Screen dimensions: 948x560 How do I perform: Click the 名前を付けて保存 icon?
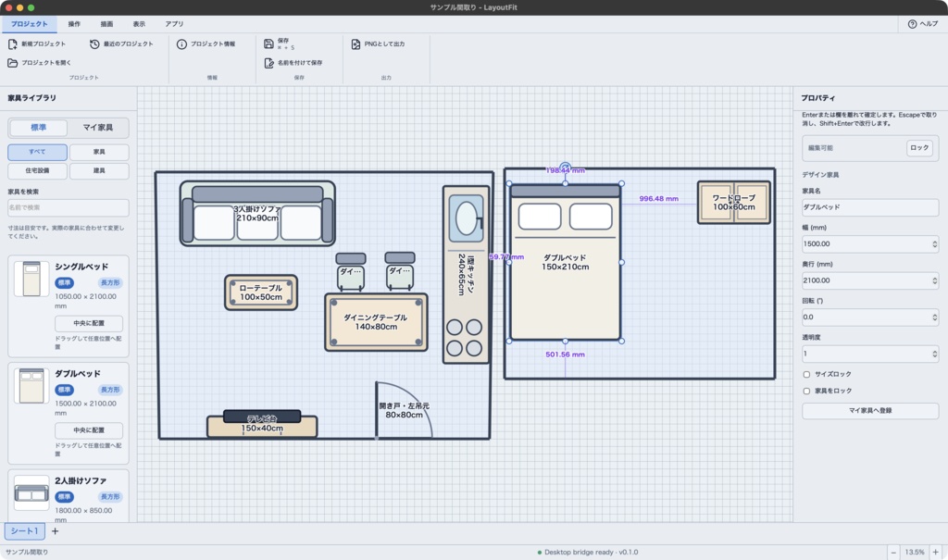click(x=268, y=63)
